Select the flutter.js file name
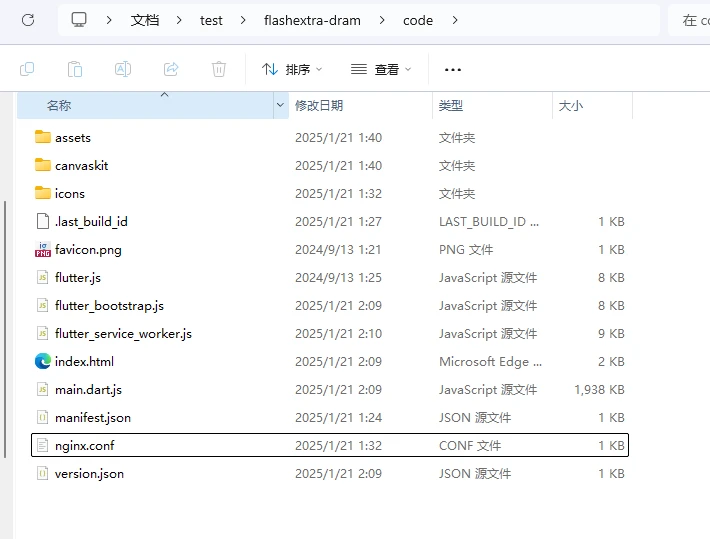710x539 pixels. (78, 278)
